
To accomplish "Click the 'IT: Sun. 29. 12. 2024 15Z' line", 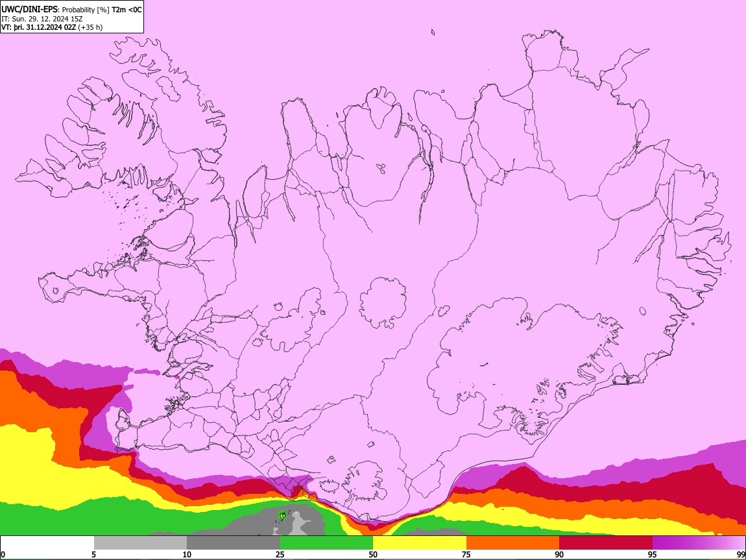I will coord(42,19).
